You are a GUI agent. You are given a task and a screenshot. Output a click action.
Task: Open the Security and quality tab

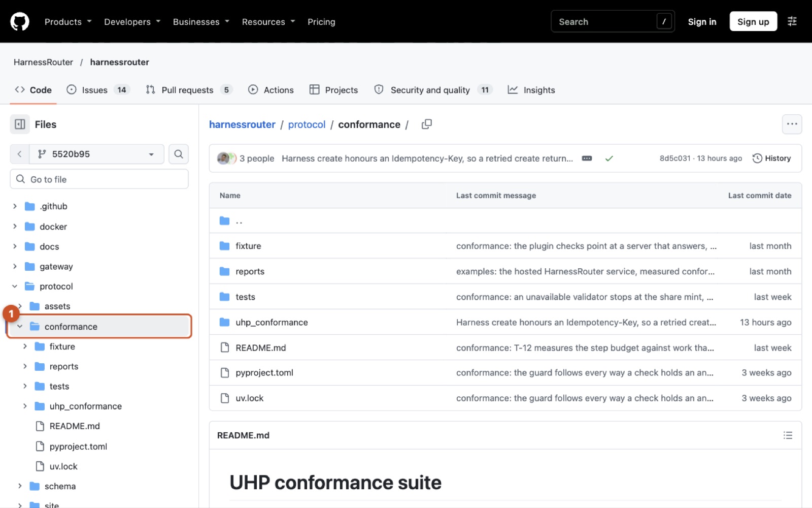tap(433, 90)
